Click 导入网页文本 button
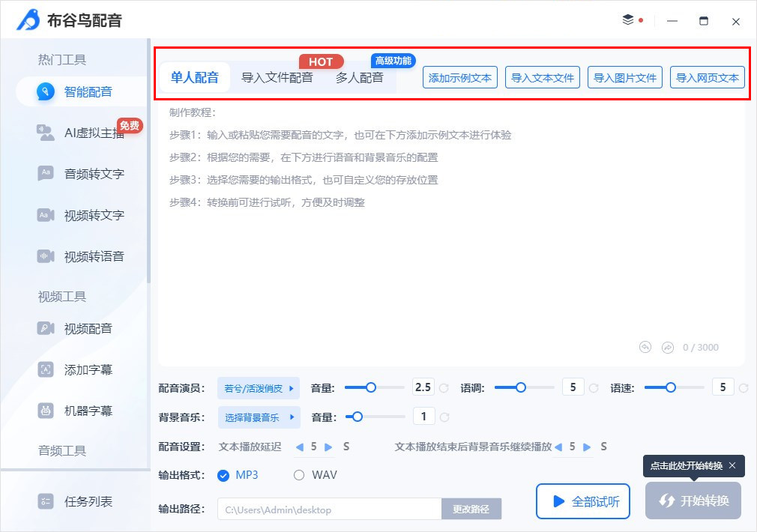Image resolution: width=757 pixels, height=532 pixels. point(708,77)
